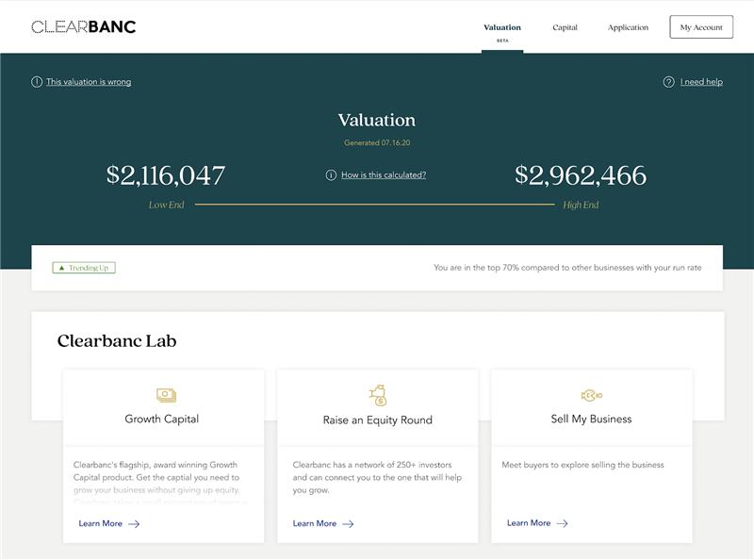754x560 pixels.
Task: Switch to the Capital tab
Action: coord(567,27)
